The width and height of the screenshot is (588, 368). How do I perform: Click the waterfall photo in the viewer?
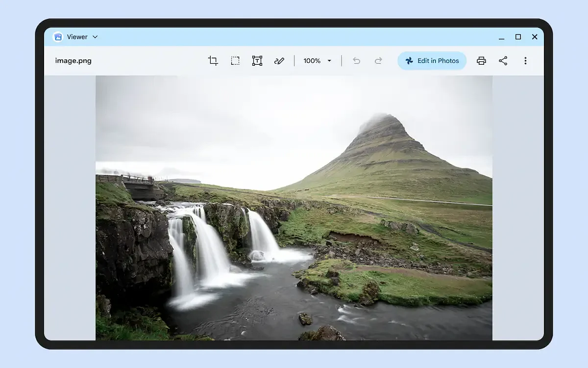tap(294, 208)
